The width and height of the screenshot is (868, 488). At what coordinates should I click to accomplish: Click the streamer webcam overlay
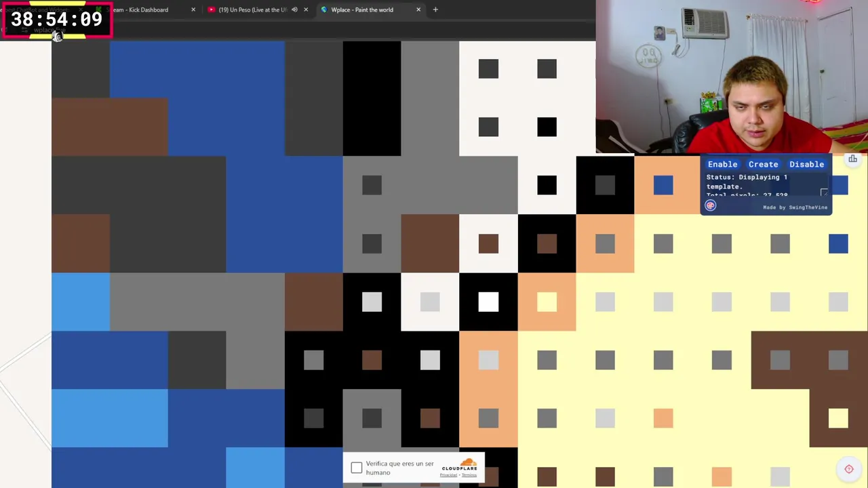pyautogui.click(x=732, y=77)
